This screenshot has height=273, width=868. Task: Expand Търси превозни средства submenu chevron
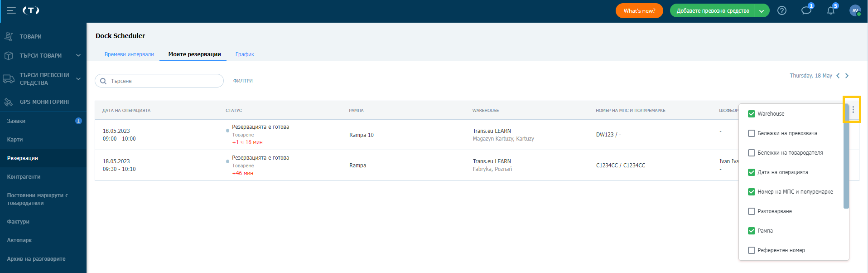pyautogui.click(x=78, y=79)
